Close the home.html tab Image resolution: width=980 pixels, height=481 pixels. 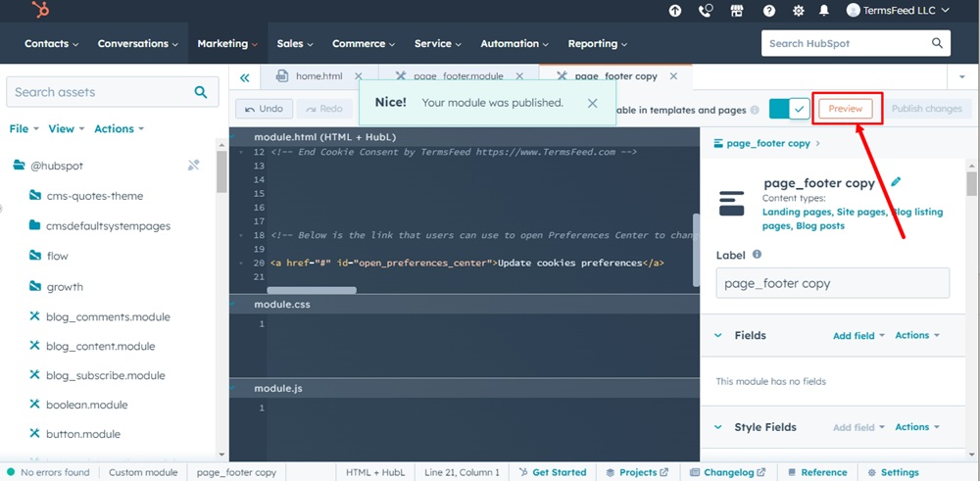coord(358,76)
